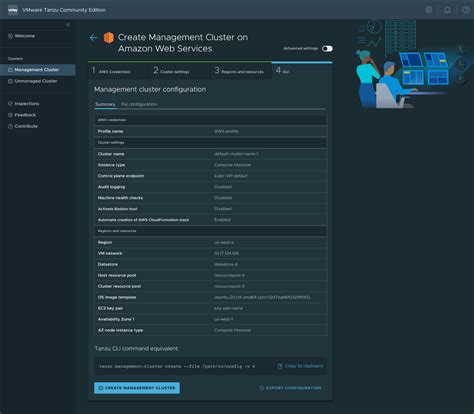The height and width of the screenshot is (414, 474).
Task: Click the Instance type row label
Action: [111, 165]
